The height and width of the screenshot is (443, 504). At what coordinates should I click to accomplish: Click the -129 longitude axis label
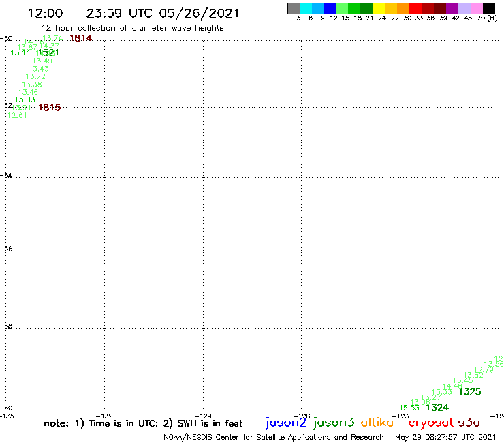[x=203, y=416]
